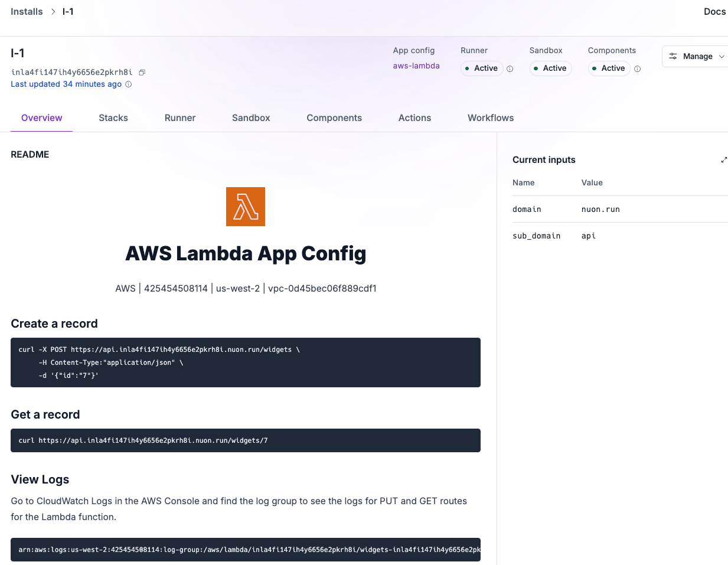The image size is (728, 565).
Task: Open the Docs link
Action: tap(714, 12)
